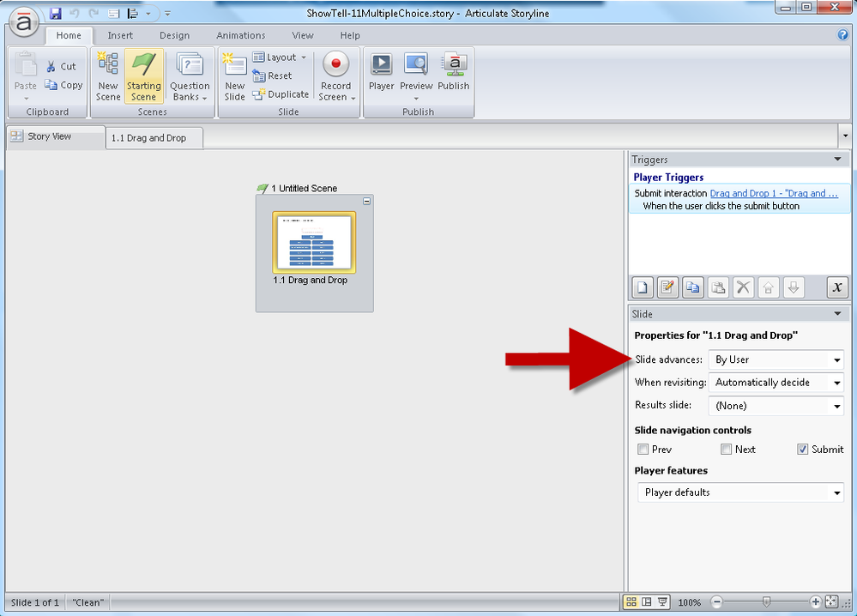Adjust the zoom slider handle
This screenshot has width=857, height=616.
766,602
